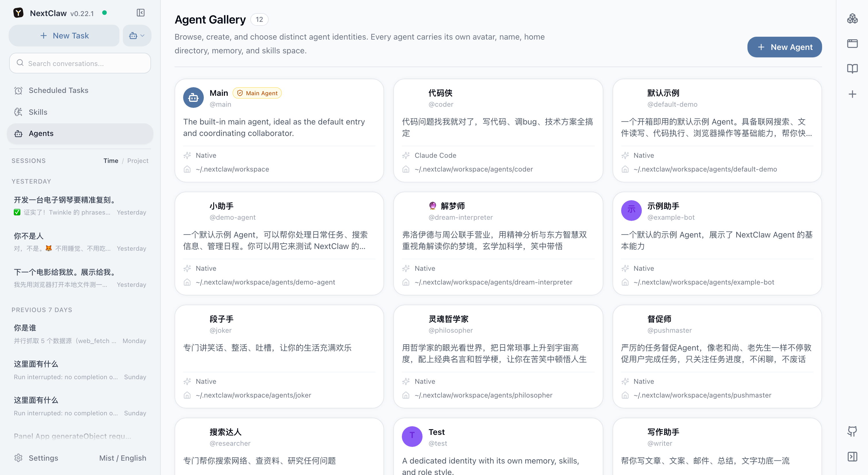The width and height of the screenshot is (868, 475).
Task: Click the plus icon in right rail
Action: [x=852, y=94]
